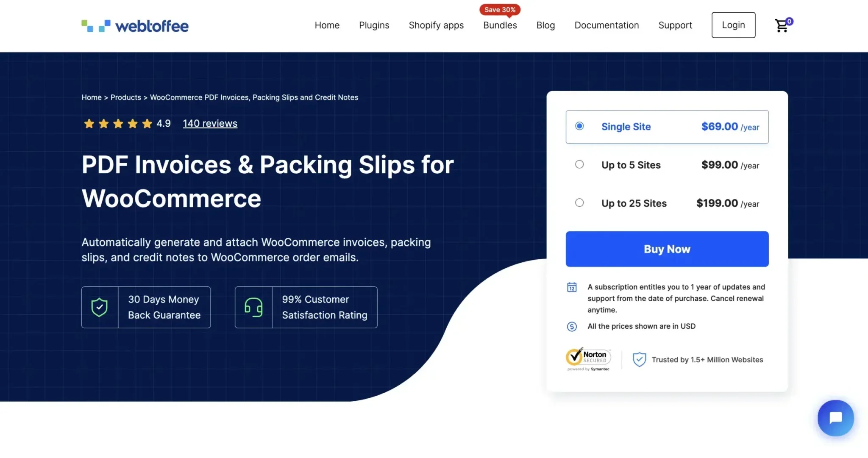Click the five-star rating stars

[118, 124]
